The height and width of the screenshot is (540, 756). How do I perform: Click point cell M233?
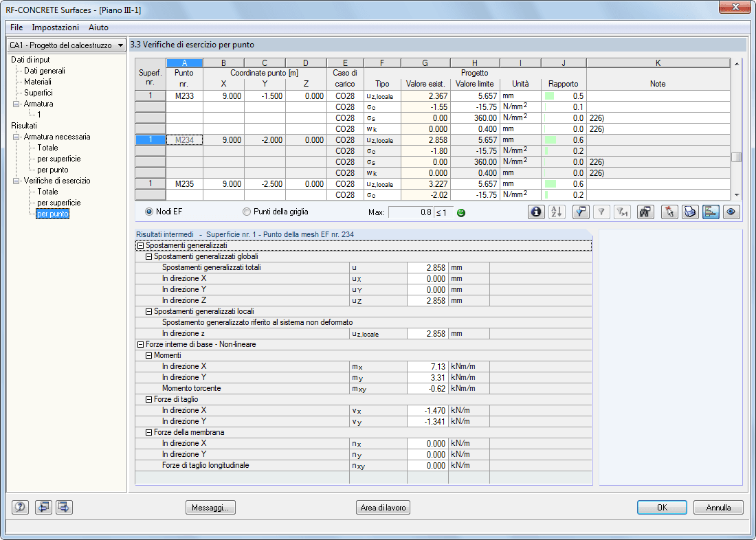(185, 96)
